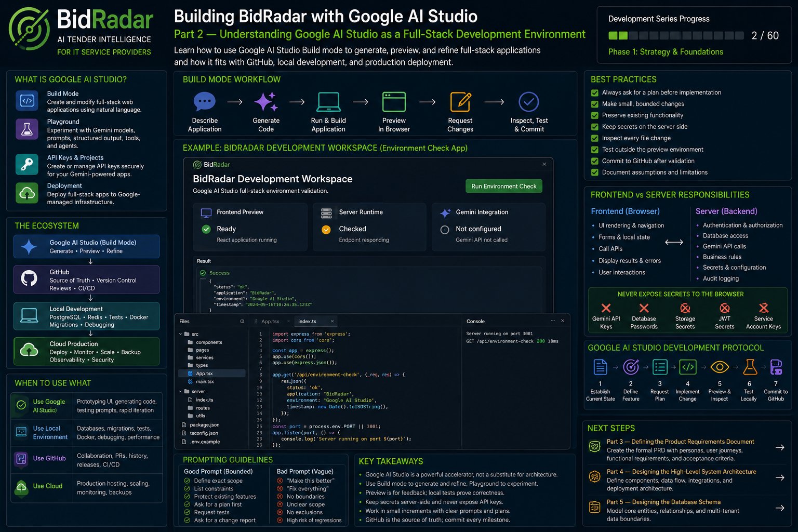Click the Google AI Studio star icon in Ecosystem
Image resolution: width=798 pixels, height=532 pixels.
29,246
